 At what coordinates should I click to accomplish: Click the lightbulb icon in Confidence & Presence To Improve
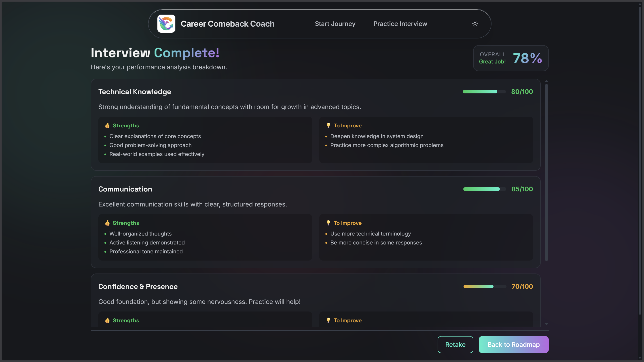pos(328,320)
